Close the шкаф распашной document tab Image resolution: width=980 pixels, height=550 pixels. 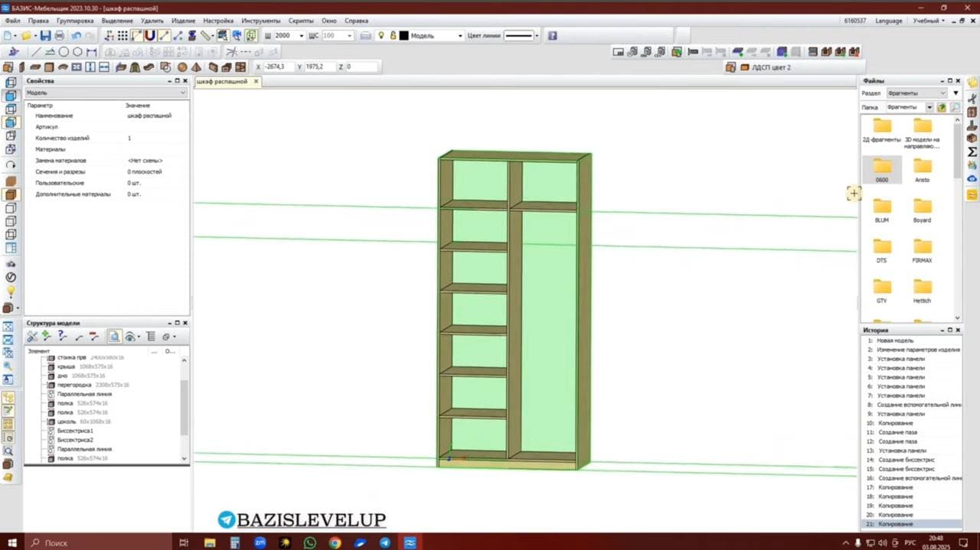tap(256, 81)
